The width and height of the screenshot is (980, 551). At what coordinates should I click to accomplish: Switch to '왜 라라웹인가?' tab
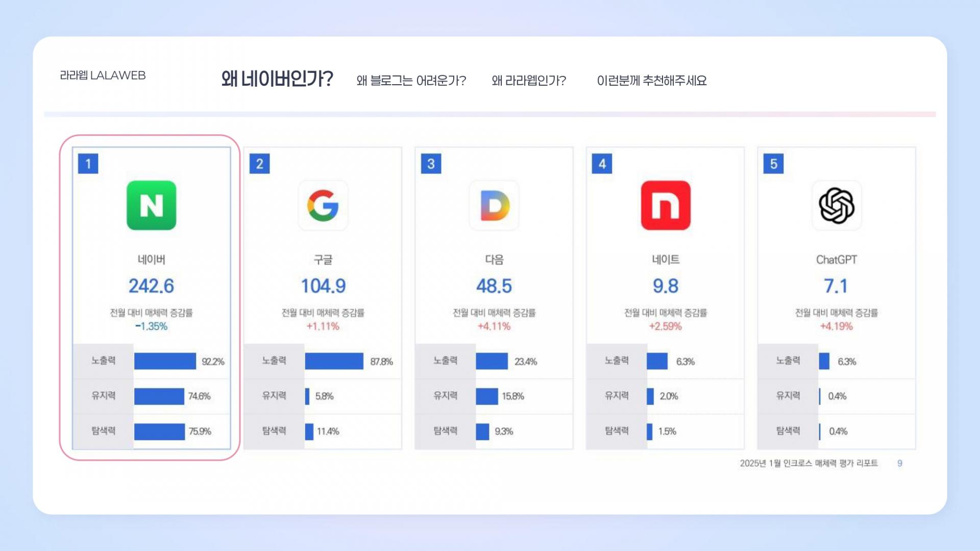[x=529, y=81]
